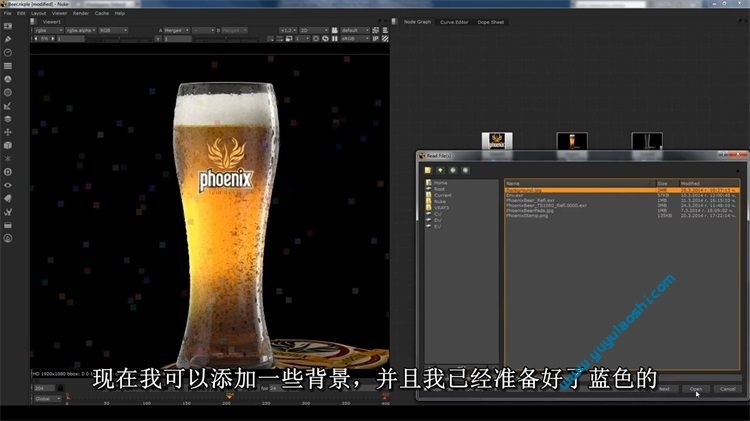
Task: Open the B input dropdown
Action: [x=234, y=30]
